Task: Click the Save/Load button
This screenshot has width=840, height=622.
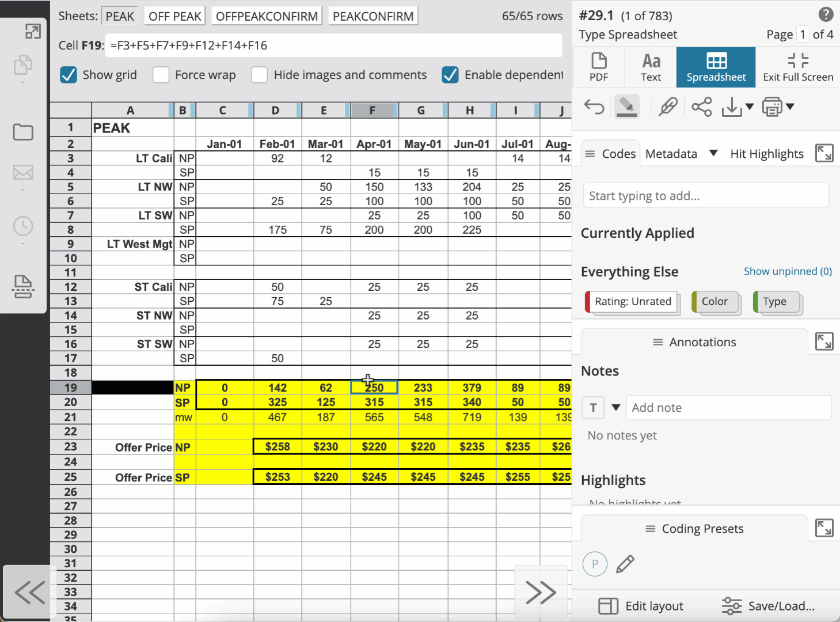Action: point(768,606)
